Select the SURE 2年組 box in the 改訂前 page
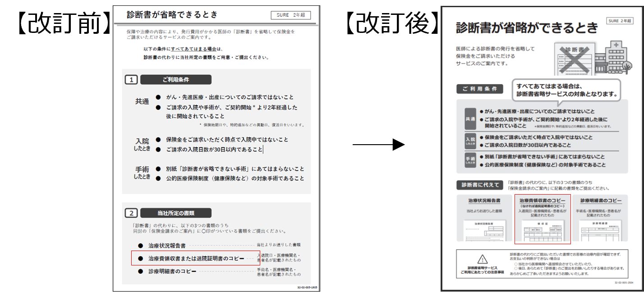The height and width of the screenshot is (292, 644). click(290, 15)
